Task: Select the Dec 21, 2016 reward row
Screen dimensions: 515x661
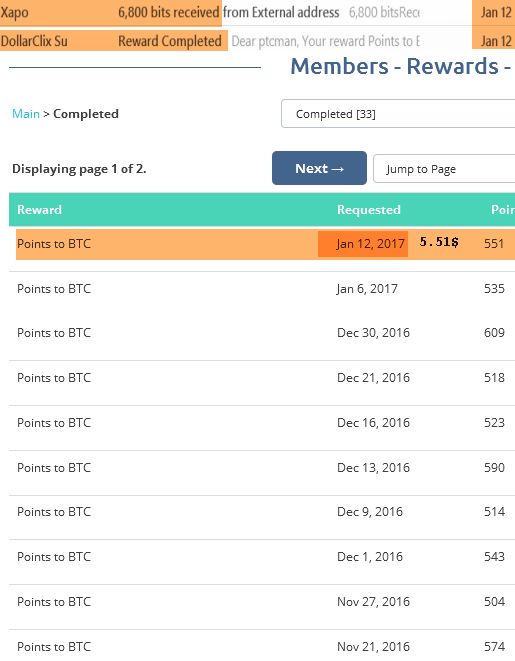Action: point(262,378)
